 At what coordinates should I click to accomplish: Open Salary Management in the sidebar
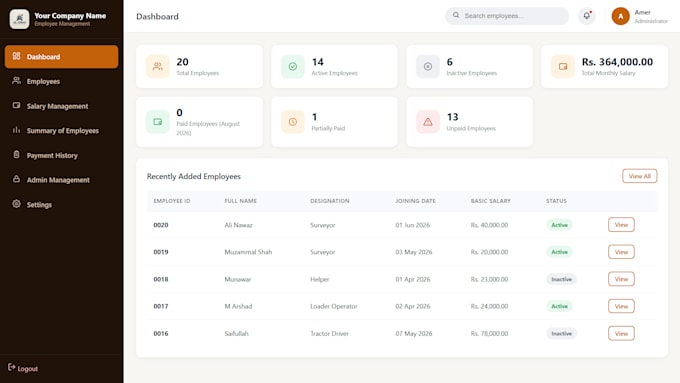[x=62, y=106]
